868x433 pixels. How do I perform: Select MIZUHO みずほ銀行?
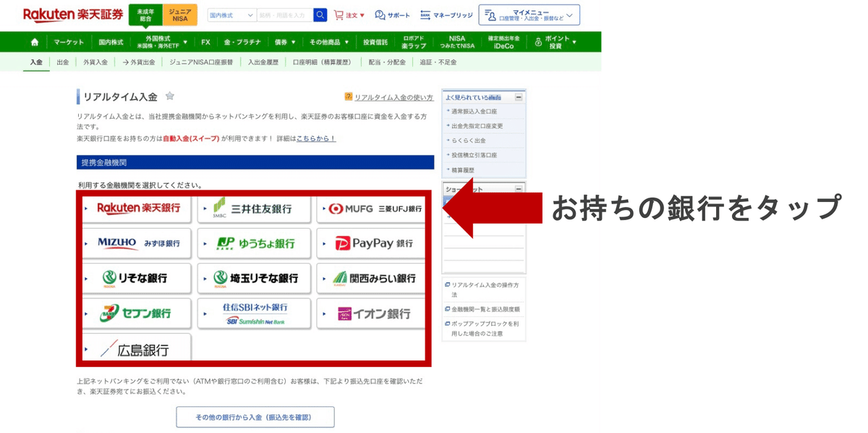[x=137, y=243]
